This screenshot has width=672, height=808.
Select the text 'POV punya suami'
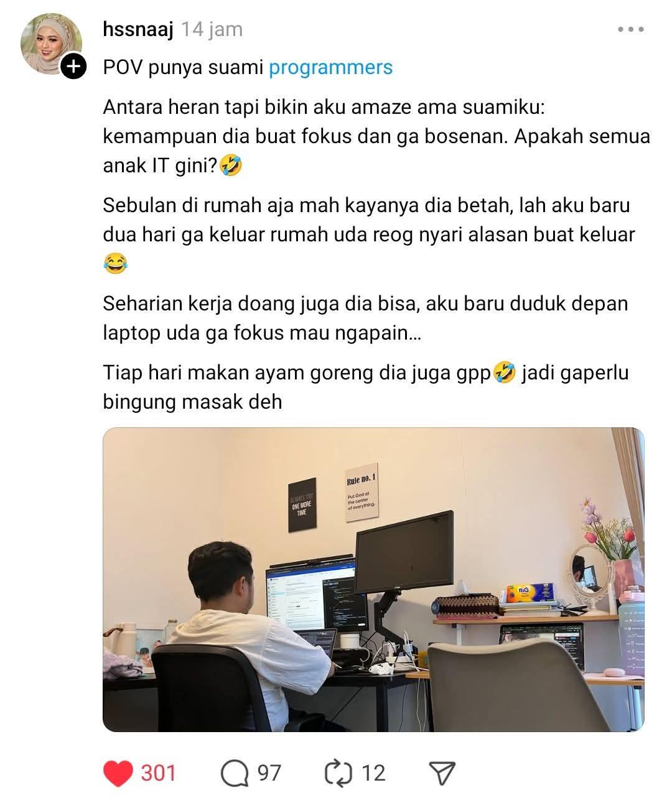(x=184, y=67)
